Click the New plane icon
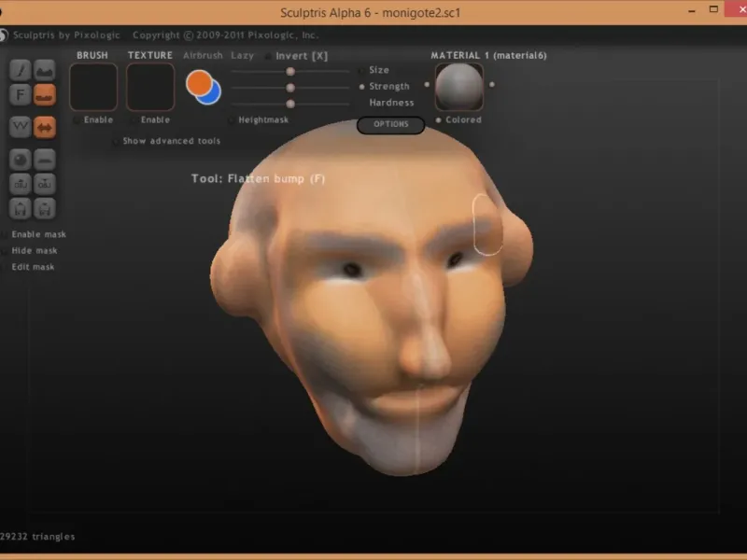Screen dimensions: 747x560 44,159
